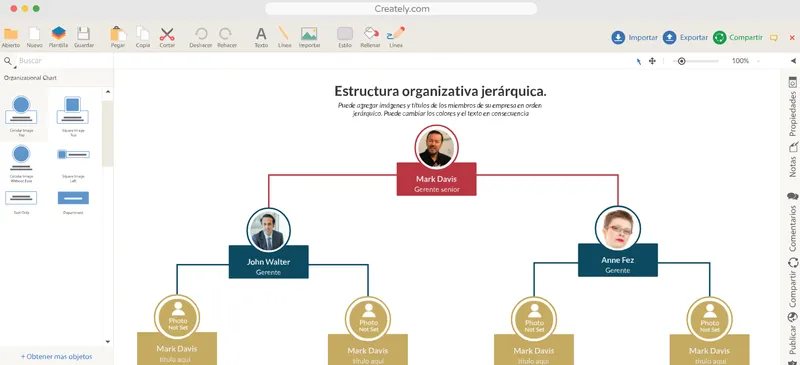800x365 pixels.
Task: Choose the Square Image Top shape
Action: [72, 115]
